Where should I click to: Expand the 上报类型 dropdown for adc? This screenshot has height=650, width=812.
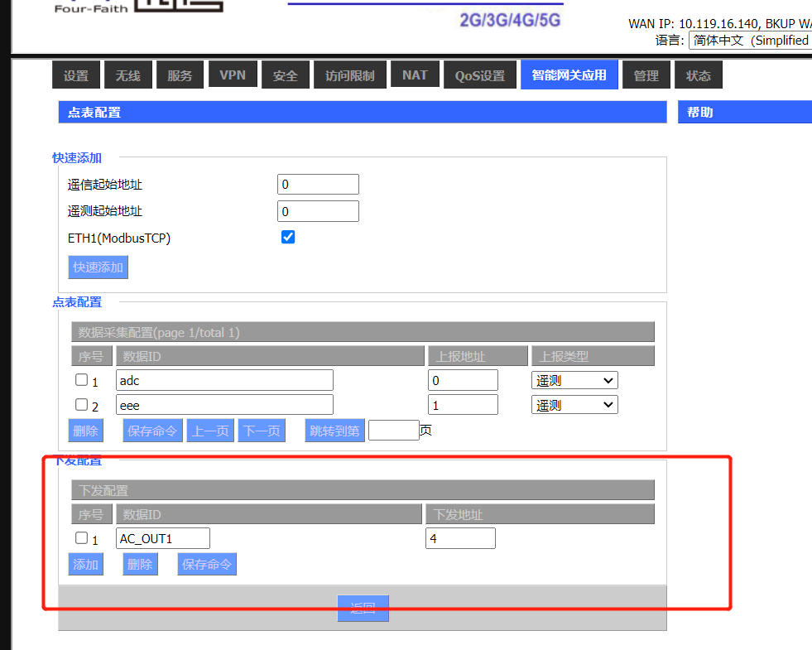coord(574,380)
